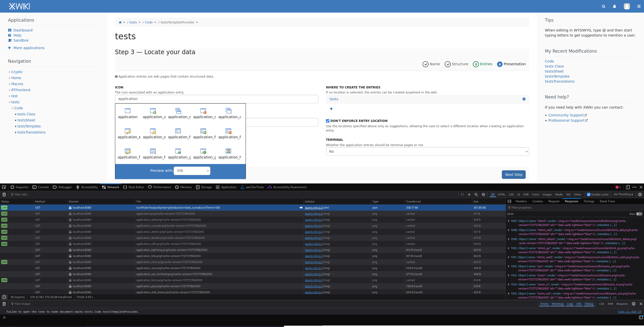This screenshot has height=327, width=644.
Task: Open the hamburger drawer menu in top bar
Action: tap(639, 6)
